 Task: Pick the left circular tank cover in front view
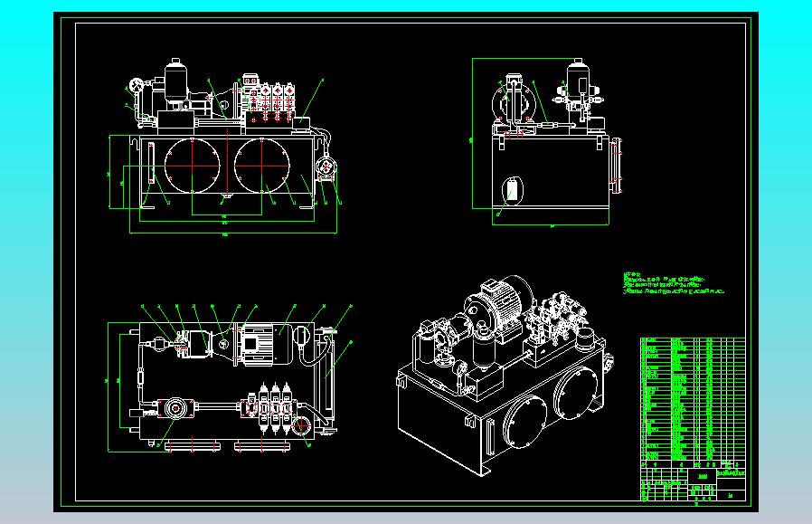[192, 166]
